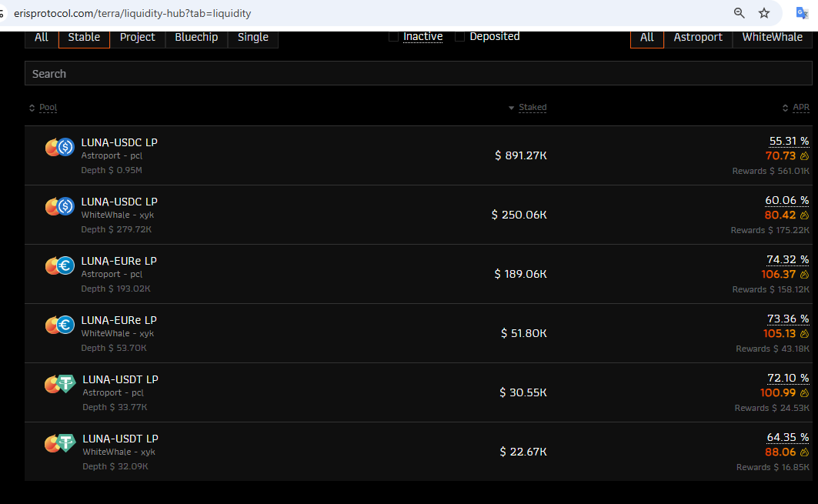
Task: Click the LUNA-EURe Astroport pool token icon
Action: pos(59,265)
